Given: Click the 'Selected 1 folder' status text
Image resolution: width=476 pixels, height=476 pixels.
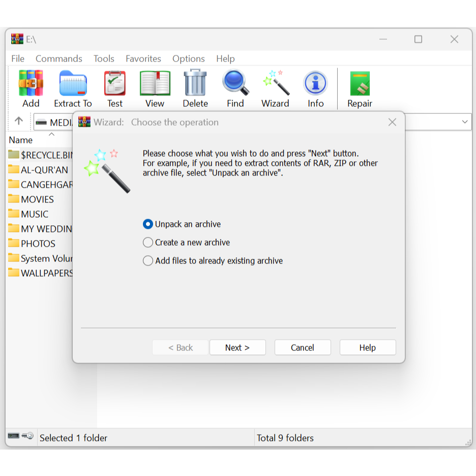Looking at the screenshot, I should (x=73, y=438).
